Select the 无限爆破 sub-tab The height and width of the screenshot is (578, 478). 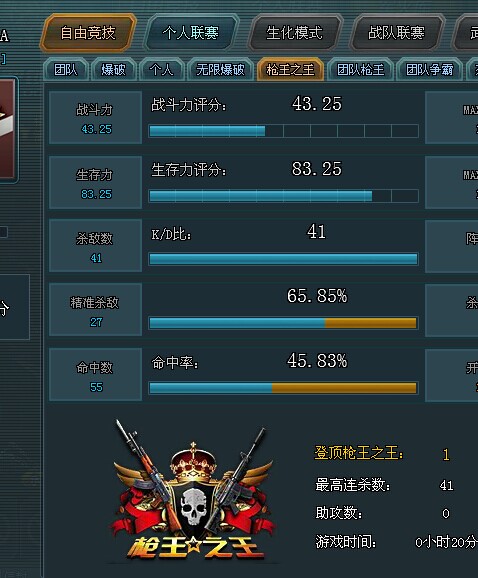click(x=220, y=69)
